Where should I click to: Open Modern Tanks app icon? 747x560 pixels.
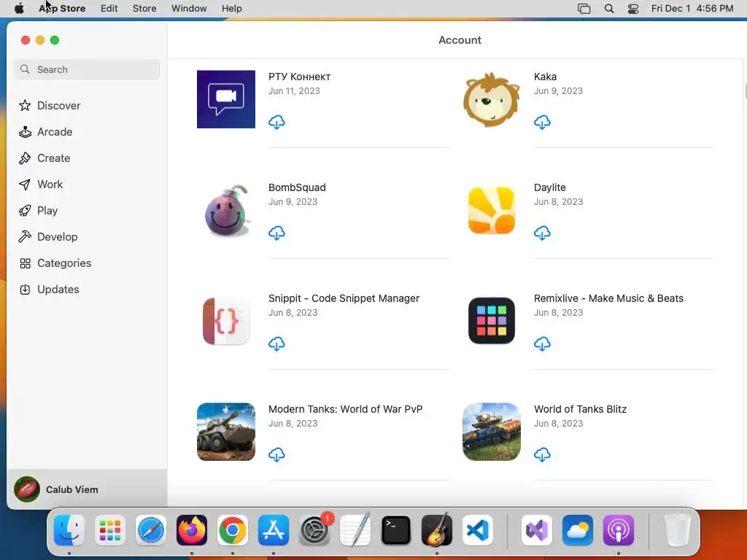226,432
